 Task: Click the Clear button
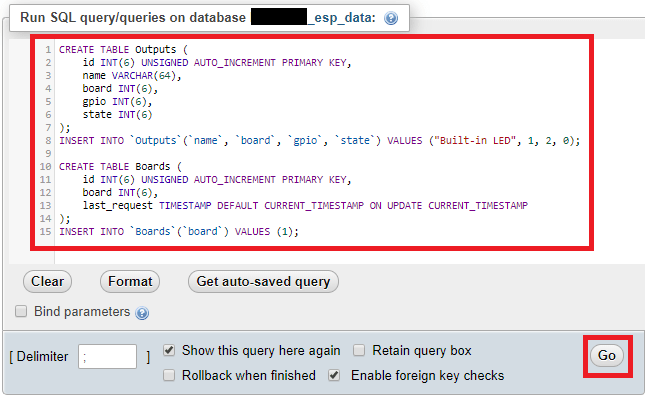tap(47, 281)
